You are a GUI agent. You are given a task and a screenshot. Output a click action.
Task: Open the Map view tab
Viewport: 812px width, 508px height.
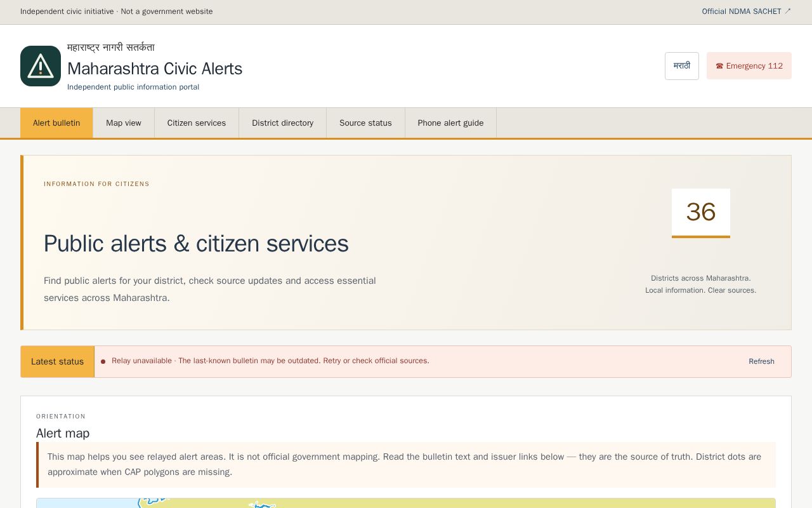click(x=124, y=123)
